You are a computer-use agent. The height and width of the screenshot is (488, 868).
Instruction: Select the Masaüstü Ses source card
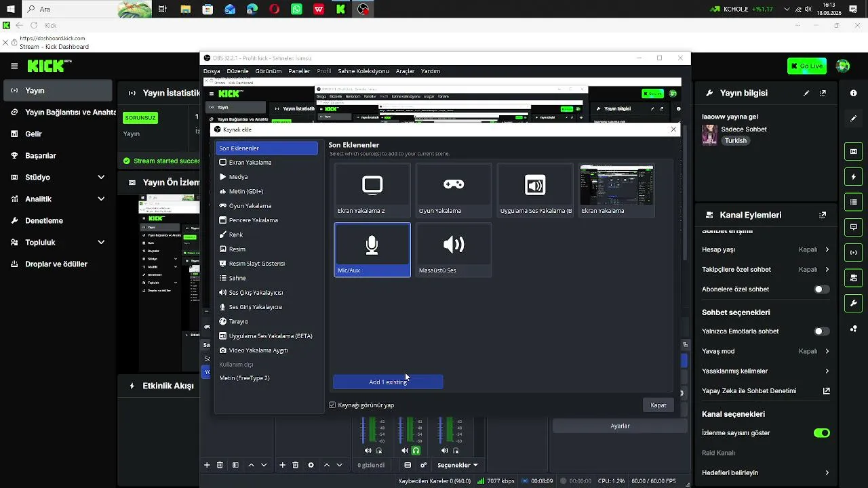pyautogui.click(x=454, y=249)
